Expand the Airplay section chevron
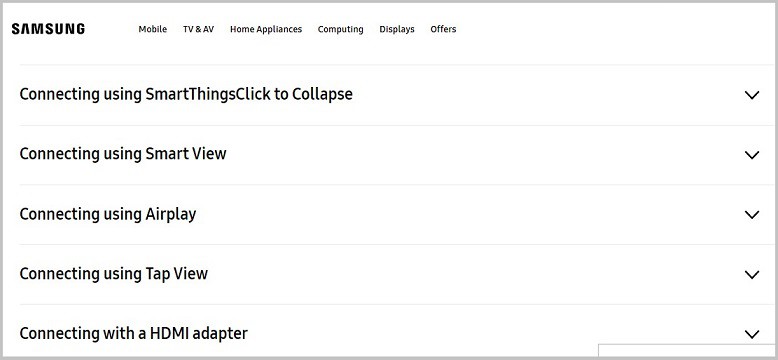The width and height of the screenshot is (778, 360). (752, 215)
